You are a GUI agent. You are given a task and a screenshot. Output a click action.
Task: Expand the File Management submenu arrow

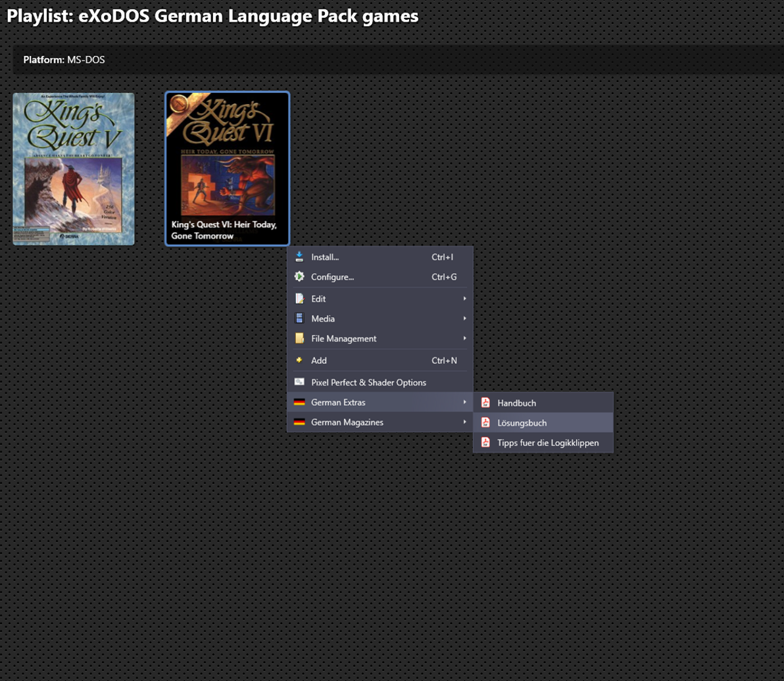464,338
